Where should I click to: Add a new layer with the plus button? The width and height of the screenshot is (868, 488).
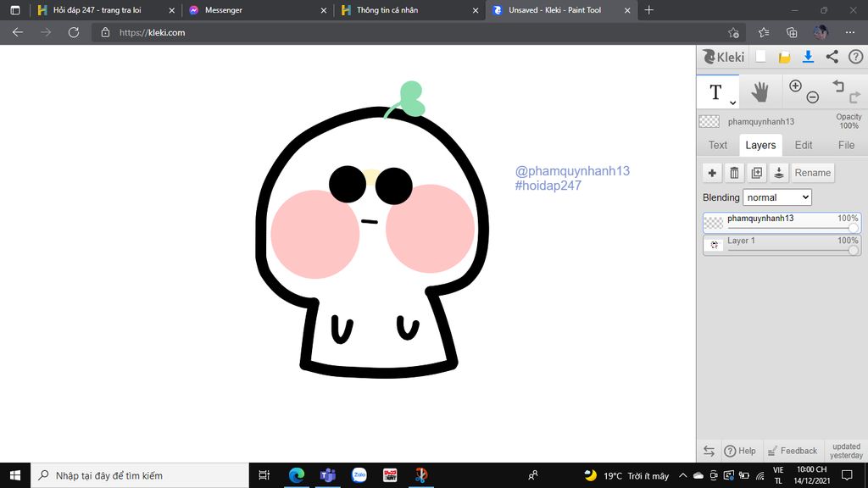[712, 173]
